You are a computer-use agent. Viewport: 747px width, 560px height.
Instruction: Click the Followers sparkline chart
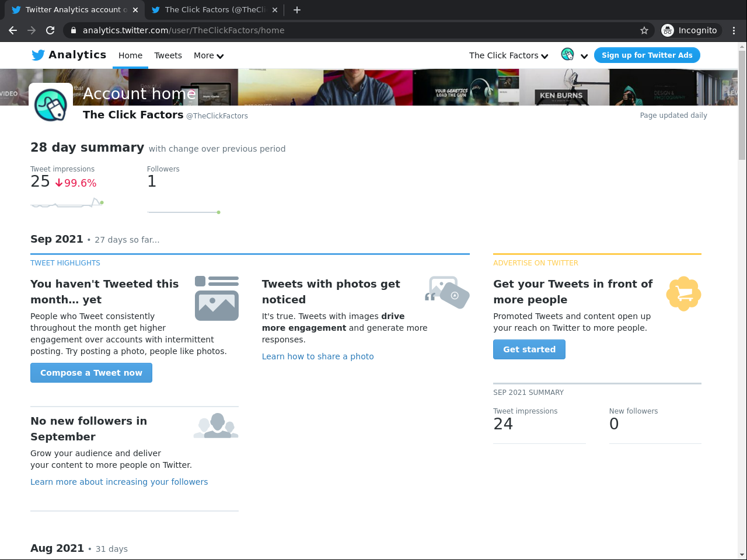tap(184, 212)
